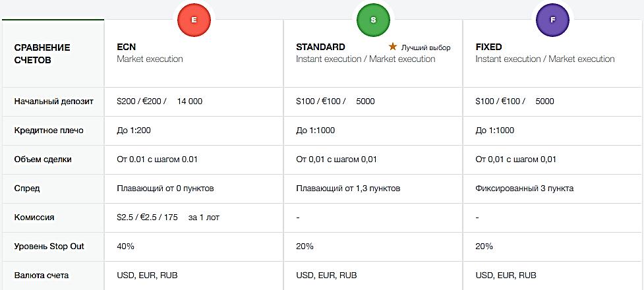The image size is (644, 290).
Task: Click ECN's До 1:200 leverage cell
Action: point(134,130)
